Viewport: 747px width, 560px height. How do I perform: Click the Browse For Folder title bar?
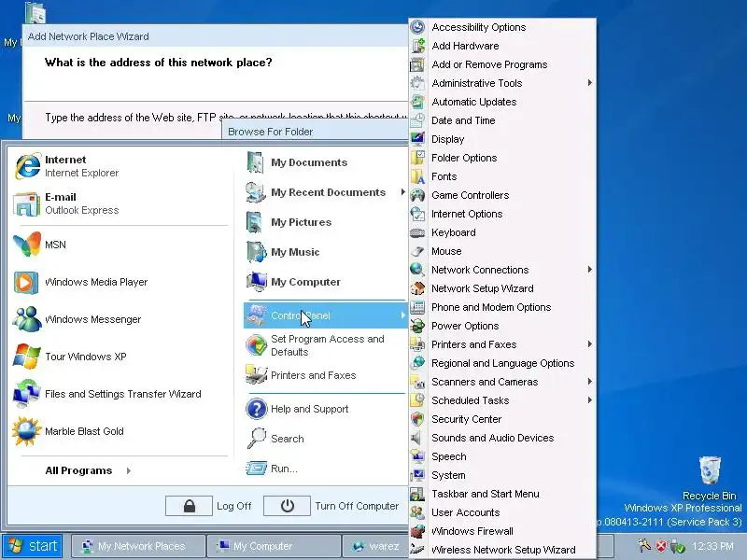[x=315, y=132]
